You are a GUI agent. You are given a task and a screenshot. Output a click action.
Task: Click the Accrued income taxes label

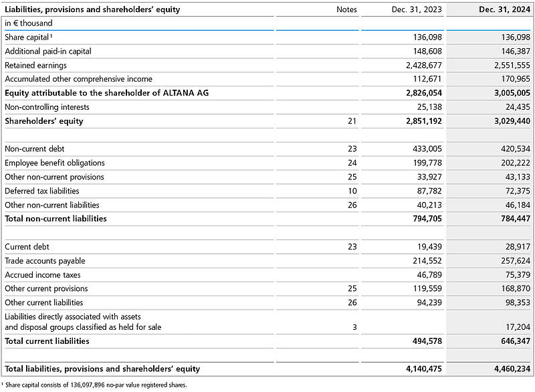coord(41,275)
